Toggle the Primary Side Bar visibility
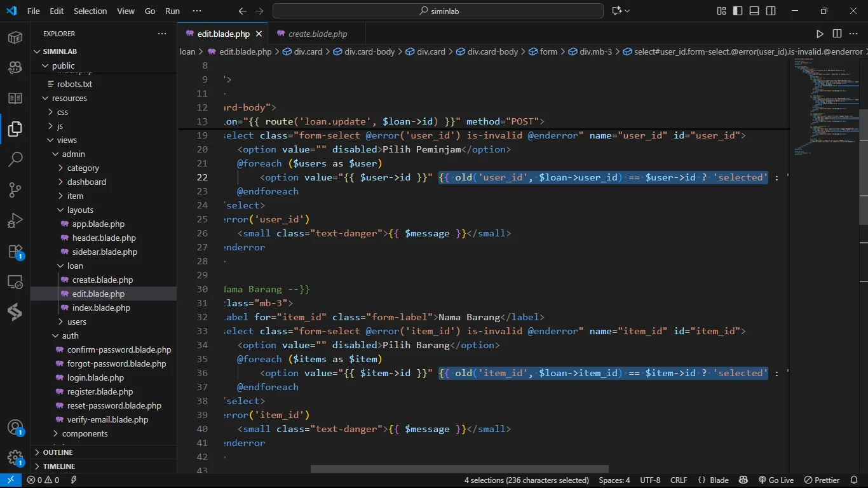Viewport: 868px width, 488px height. (738, 11)
